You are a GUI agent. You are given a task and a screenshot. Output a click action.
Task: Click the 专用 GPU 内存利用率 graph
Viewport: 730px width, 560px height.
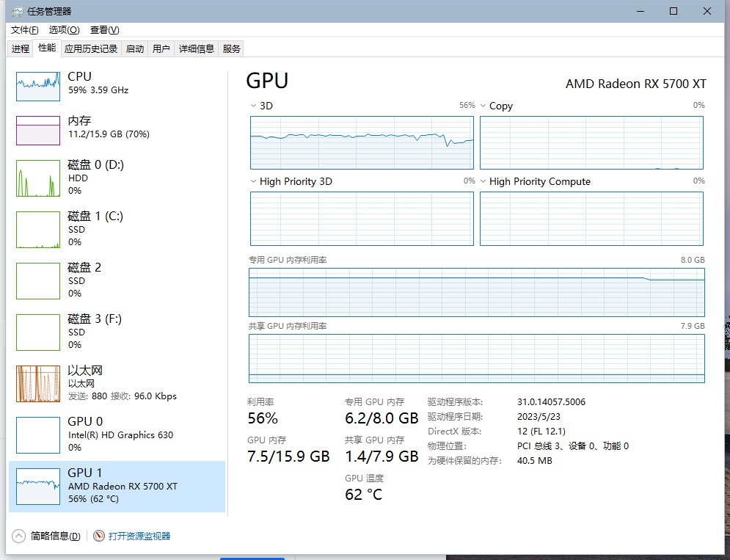click(476, 292)
